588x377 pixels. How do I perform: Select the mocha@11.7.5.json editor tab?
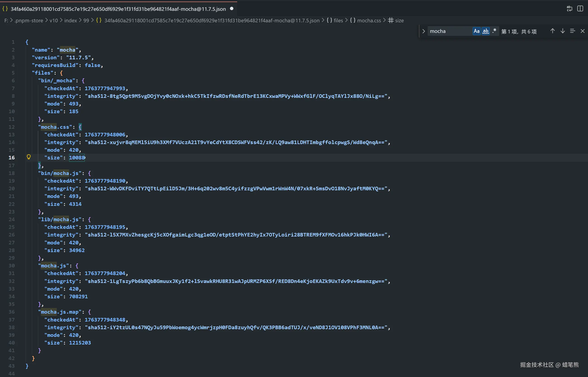coord(118,9)
